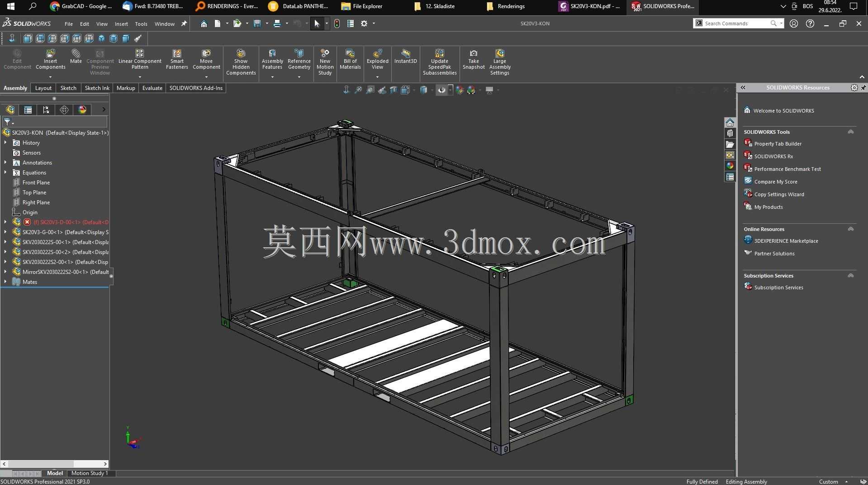Open Design Library in task pane
This screenshot has height=485, width=868.
[730, 134]
